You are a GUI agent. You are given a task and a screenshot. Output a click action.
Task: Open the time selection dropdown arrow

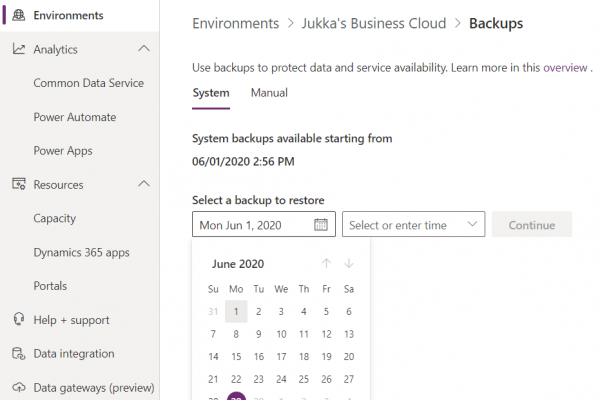[x=472, y=224]
